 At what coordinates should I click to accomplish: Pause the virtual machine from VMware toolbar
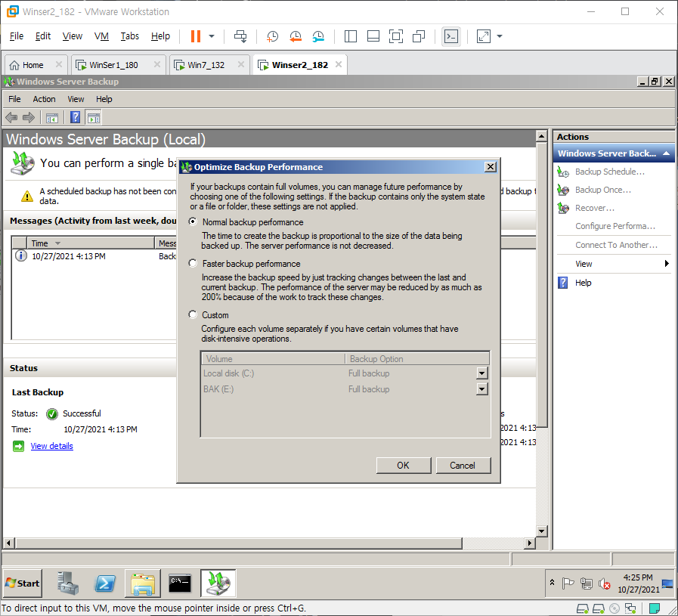tap(196, 36)
